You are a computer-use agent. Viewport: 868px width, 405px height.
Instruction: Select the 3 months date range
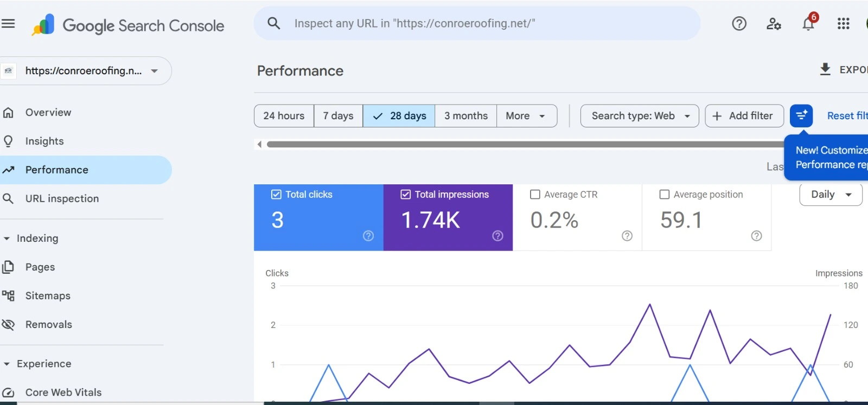click(466, 116)
